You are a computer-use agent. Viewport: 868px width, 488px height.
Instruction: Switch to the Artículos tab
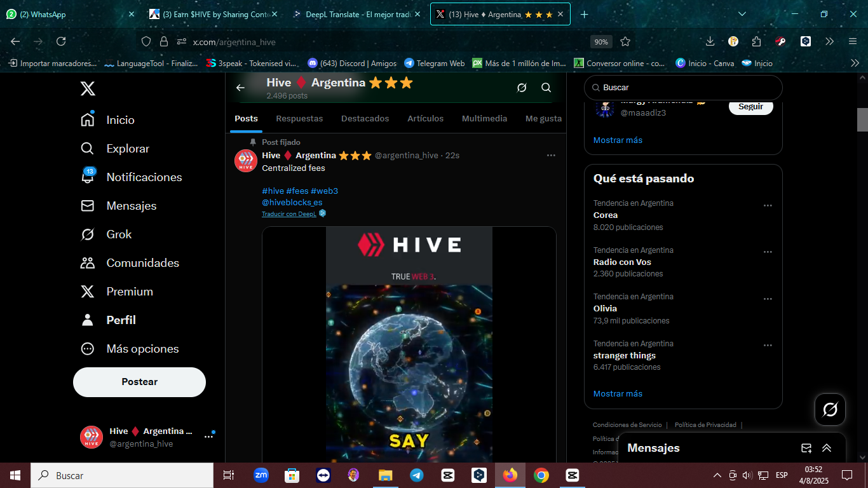(x=426, y=119)
